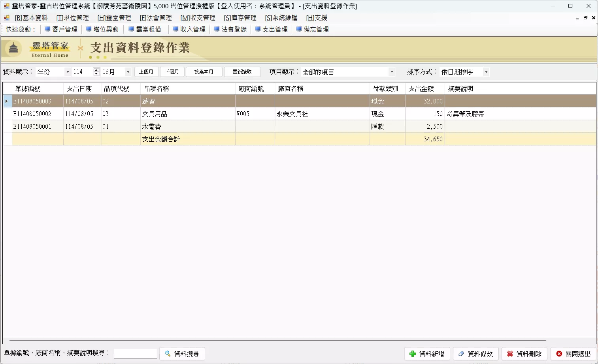Open the [F]法會管理 menu
598x364 pixels.
click(156, 18)
